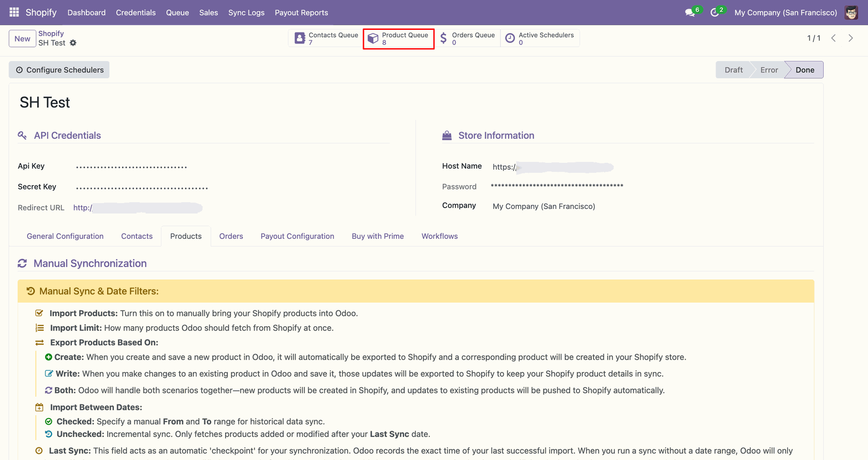868x460 pixels.
Task: Open Contacts Queue stat button
Action: (326, 38)
